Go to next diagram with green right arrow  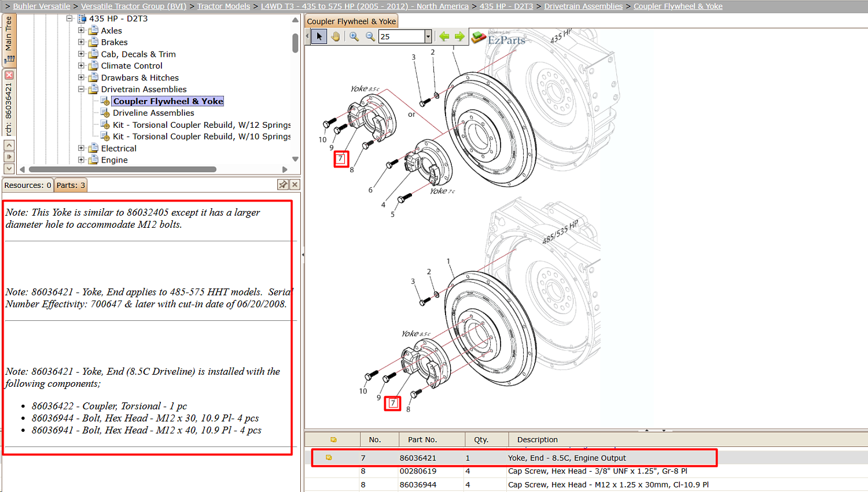pos(459,36)
